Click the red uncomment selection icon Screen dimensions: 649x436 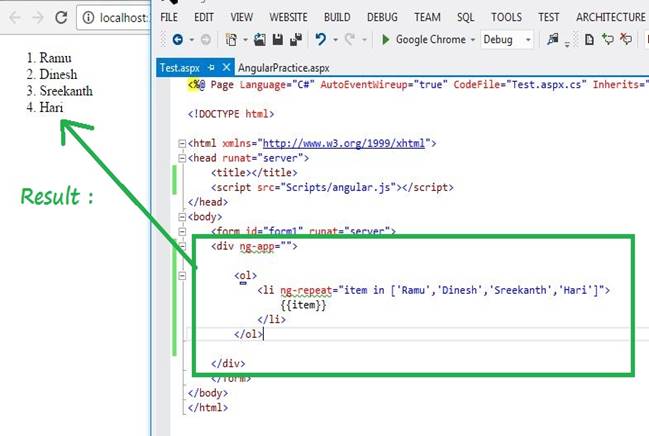click(x=626, y=40)
